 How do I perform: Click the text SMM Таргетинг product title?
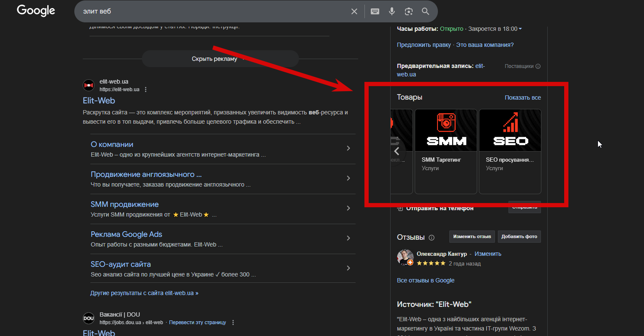coord(441,160)
